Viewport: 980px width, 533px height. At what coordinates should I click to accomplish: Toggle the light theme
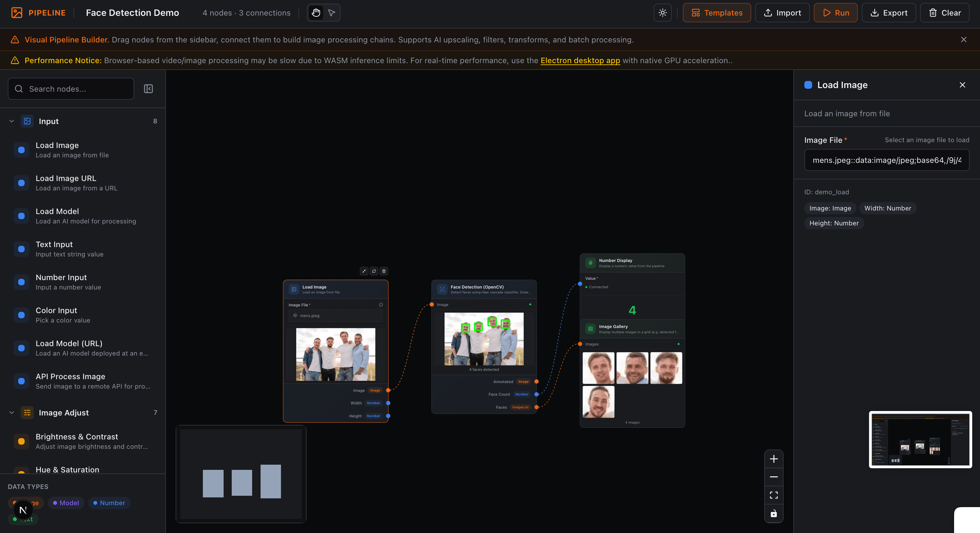[x=662, y=13]
